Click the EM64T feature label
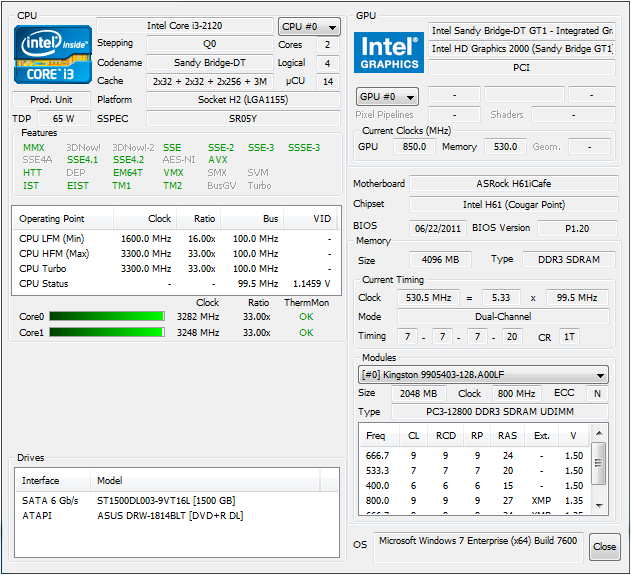 tap(128, 173)
